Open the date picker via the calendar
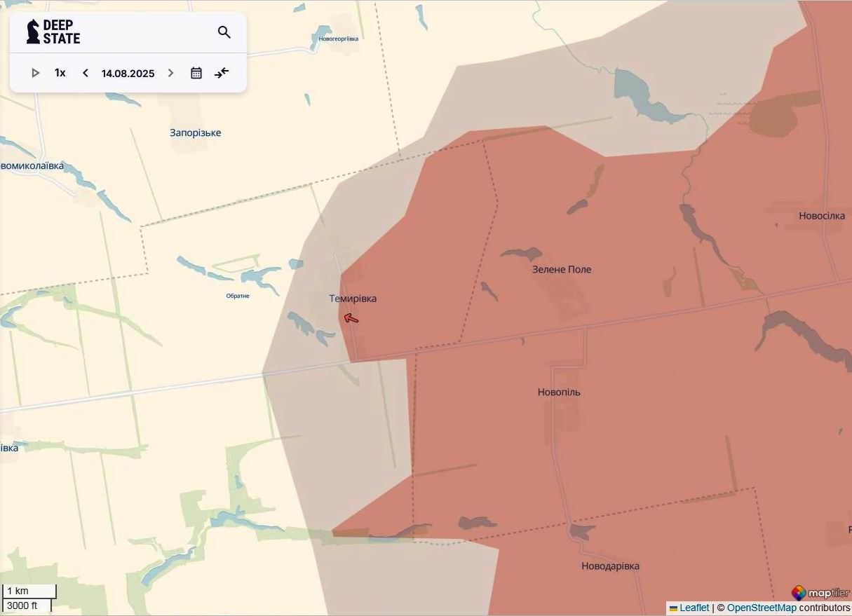The image size is (852, 616). pos(196,72)
